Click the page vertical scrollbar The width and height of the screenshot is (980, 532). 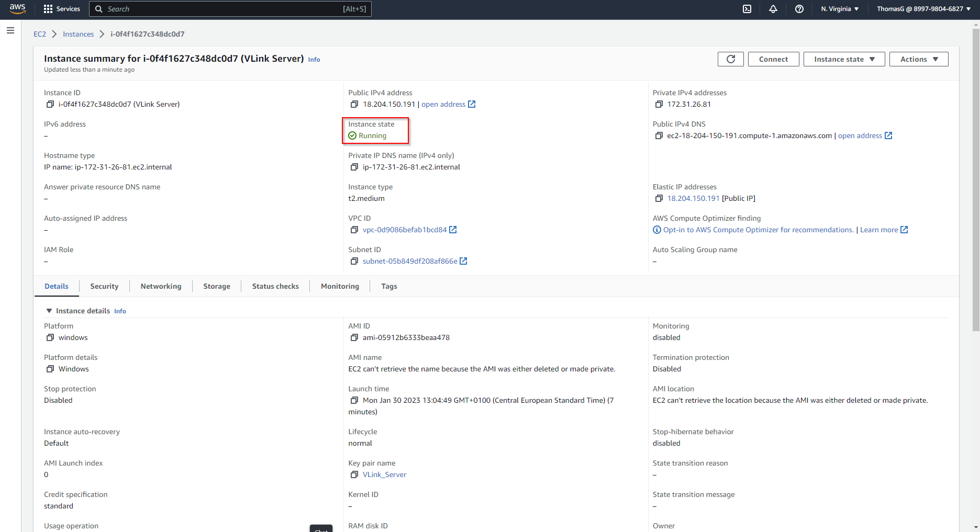pyautogui.click(x=975, y=180)
